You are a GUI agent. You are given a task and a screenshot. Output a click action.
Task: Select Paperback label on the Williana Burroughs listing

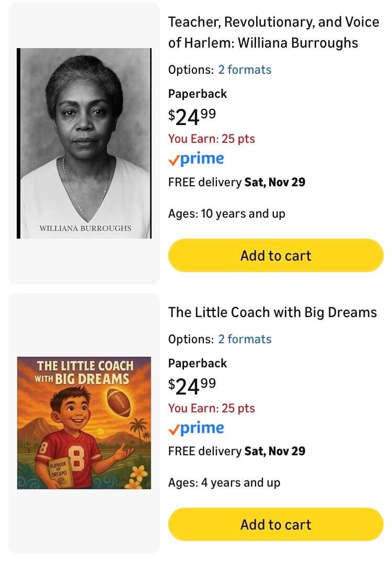tap(198, 94)
